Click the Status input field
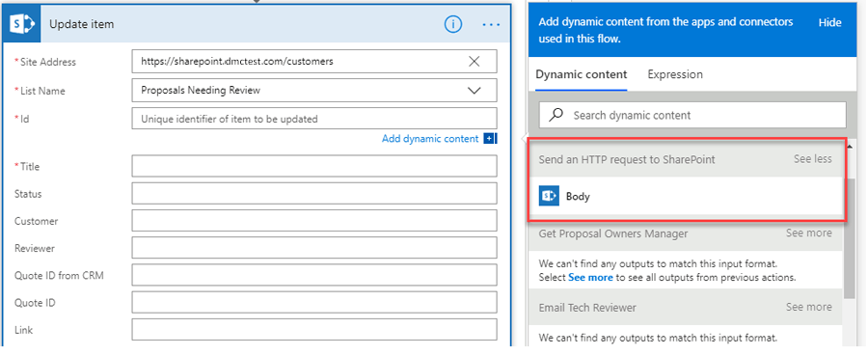The width and height of the screenshot is (868, 356). [x=314, y=193]
